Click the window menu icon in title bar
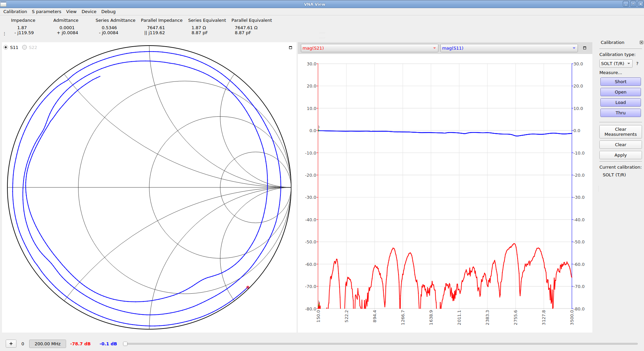 (4, 4)
